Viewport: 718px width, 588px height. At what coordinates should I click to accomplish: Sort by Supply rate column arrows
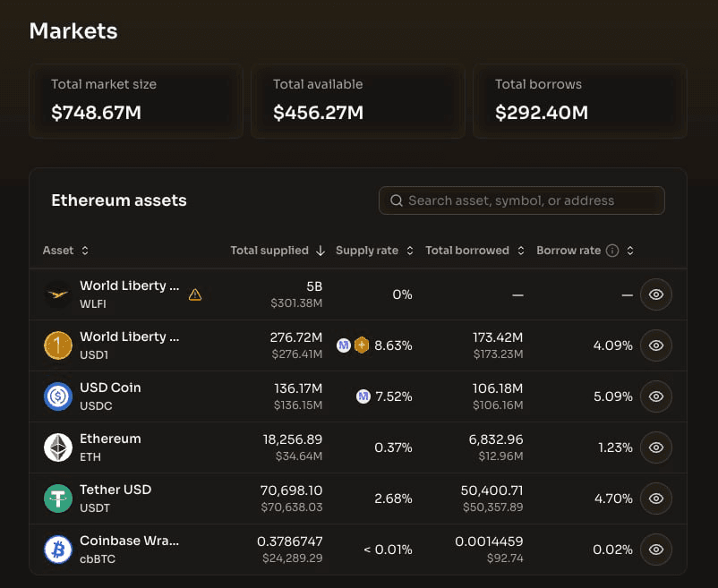click(x=410, y=251)
